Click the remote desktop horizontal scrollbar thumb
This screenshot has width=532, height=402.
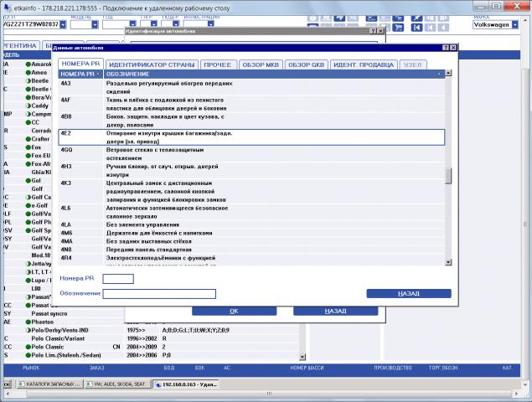click(269, 394)
